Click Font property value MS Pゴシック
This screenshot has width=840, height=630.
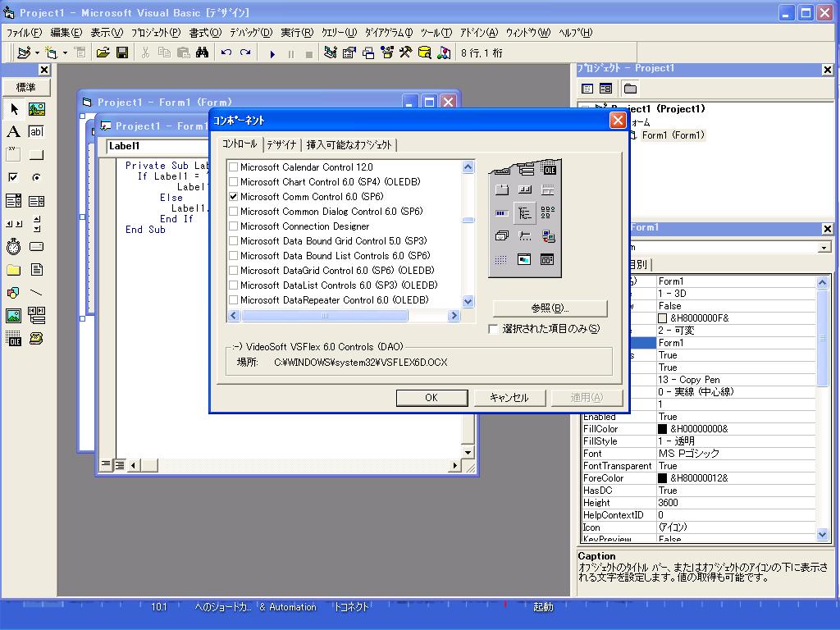pyautogui.click(x=689, y=454)
